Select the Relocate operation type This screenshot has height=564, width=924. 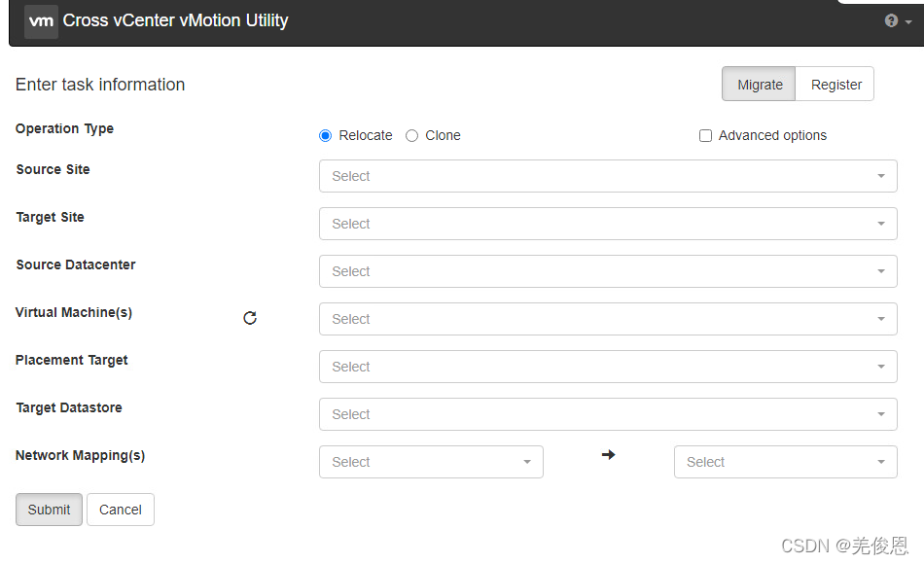325,135
